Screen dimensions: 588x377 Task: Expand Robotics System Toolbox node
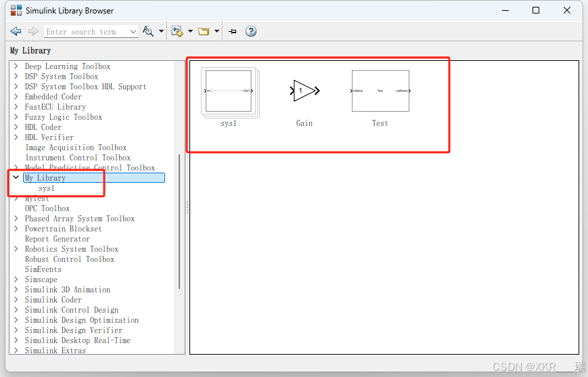pyautogui.click(x=16, y=248)
